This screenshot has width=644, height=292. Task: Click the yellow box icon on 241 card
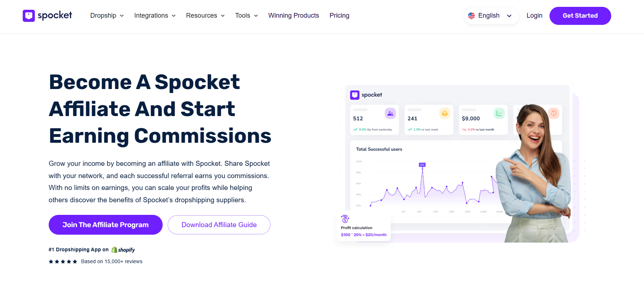pos(445,114)
